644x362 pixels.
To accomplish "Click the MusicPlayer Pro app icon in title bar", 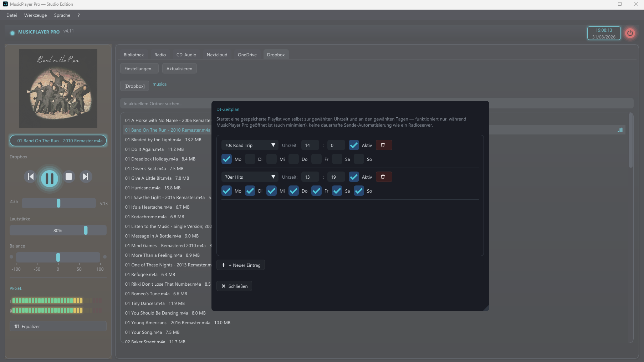I will point(5,4).
